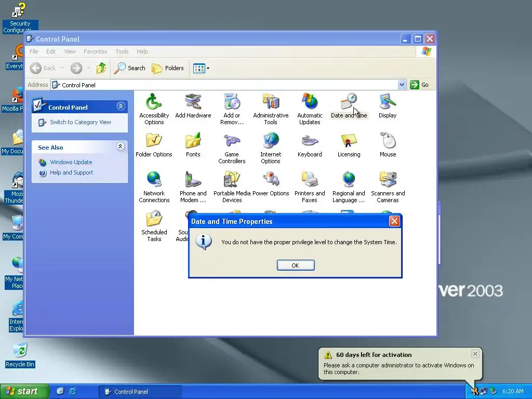Close the activation balloon notification
The image size is (532, 399).
click(x=475, y=354)
